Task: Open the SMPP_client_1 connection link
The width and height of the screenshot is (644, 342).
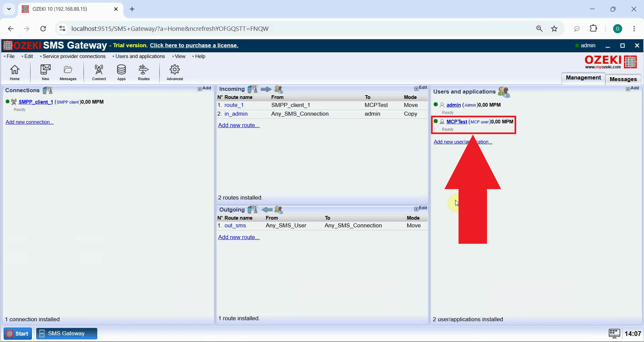Action: (36, 102)
